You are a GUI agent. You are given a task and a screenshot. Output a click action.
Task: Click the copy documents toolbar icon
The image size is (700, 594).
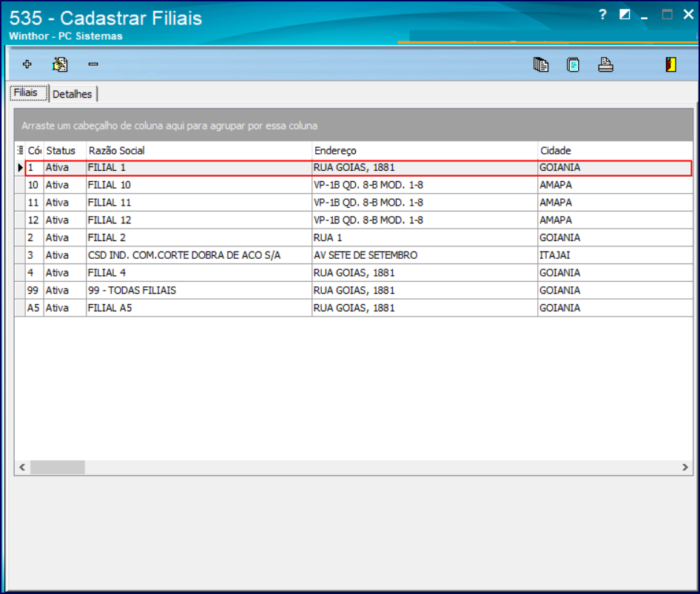coord(541,64)
